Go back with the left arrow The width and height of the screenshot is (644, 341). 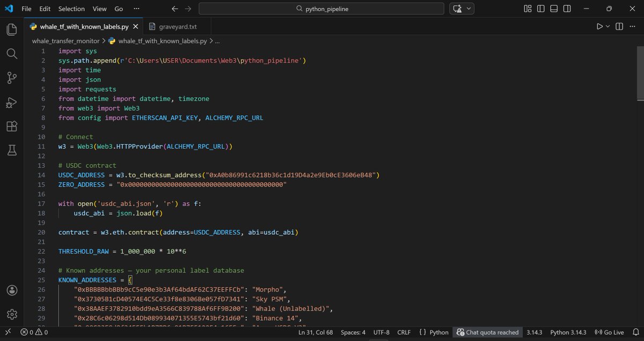coord(174,9)
